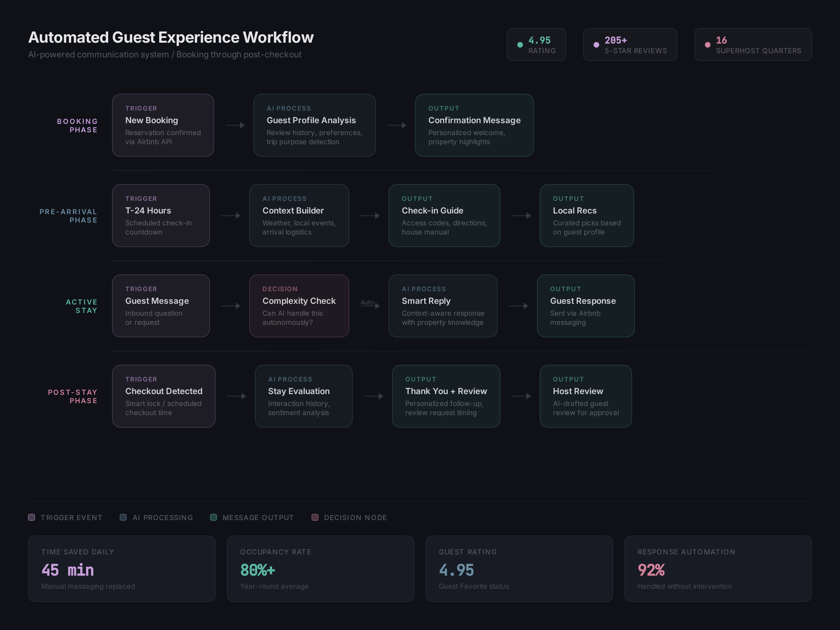Expand the Complexity Check decision node
The image size is (840, 630).
pyautogui.click(x=299, y=306)
